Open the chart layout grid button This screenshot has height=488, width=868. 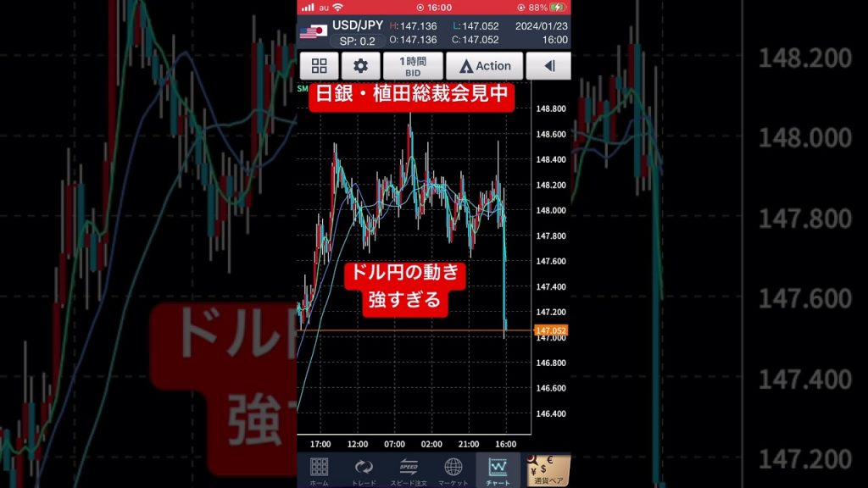click(x=320, y=65)
